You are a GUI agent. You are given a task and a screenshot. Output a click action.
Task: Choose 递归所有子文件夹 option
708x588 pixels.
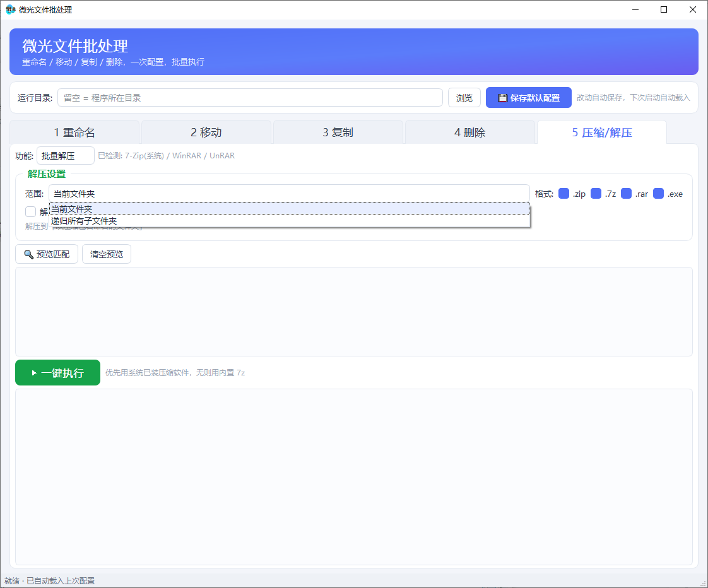tap(289, 221)
